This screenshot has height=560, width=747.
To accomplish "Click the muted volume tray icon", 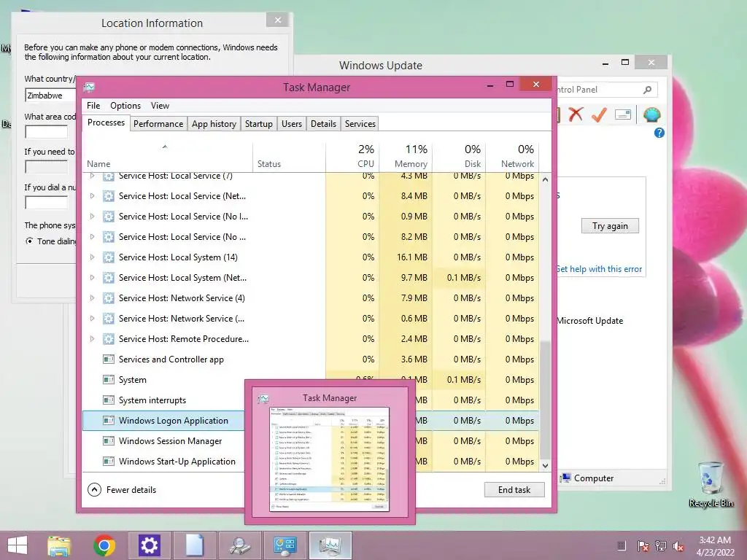I will point(678,546).
